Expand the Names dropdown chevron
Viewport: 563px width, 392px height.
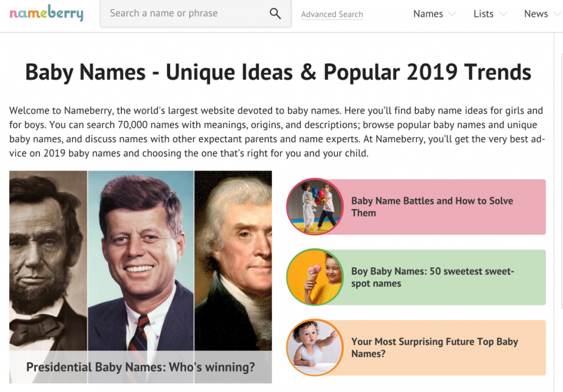[452, 14]
